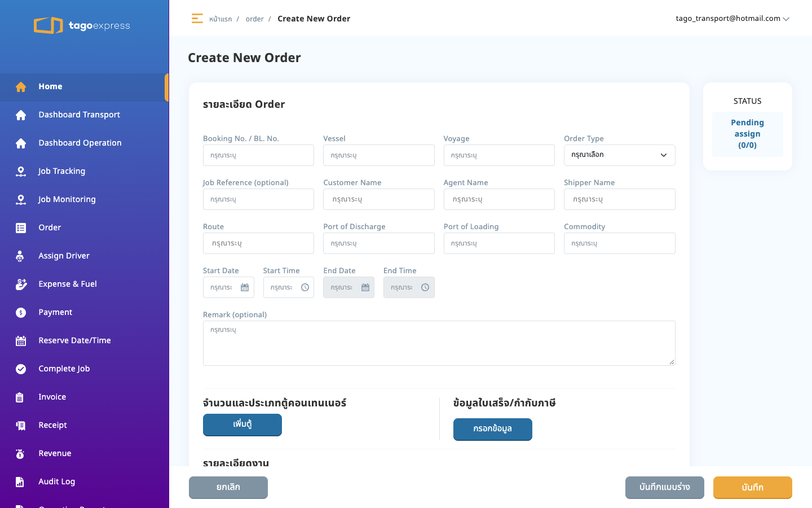Click the orange บันทึก save button
This screenshot has width=812, height=508.
coord(753,488)
